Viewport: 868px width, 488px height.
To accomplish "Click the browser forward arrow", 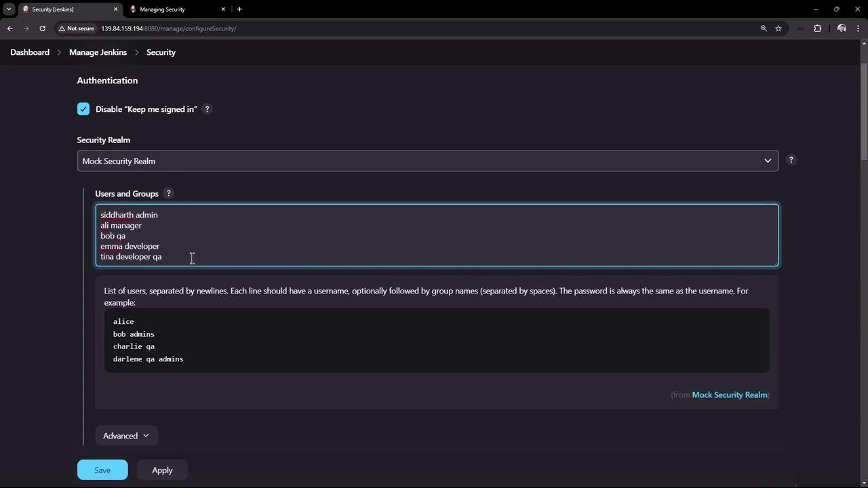I will point(26,28).
